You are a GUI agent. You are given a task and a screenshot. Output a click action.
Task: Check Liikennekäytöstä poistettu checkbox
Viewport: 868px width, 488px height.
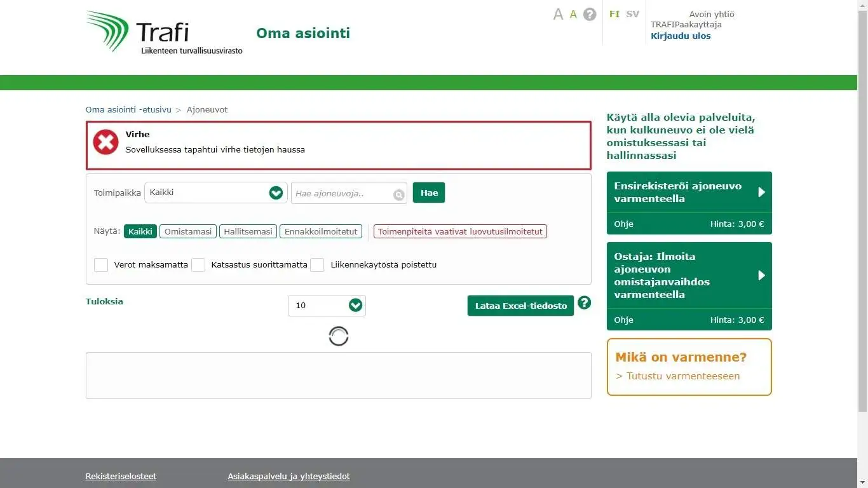[317, 265]
